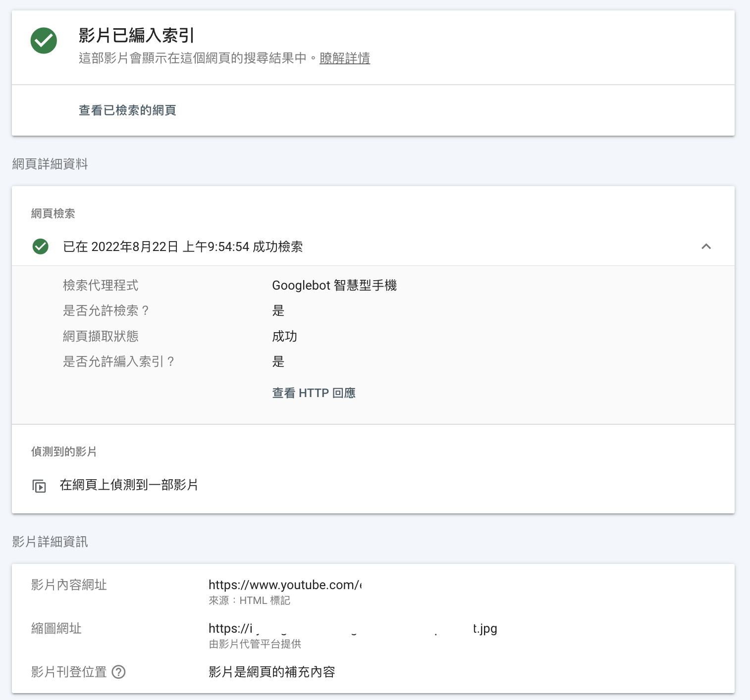
Task: Select the 影片詳細資訊 section header
Action: coord(50,542)
